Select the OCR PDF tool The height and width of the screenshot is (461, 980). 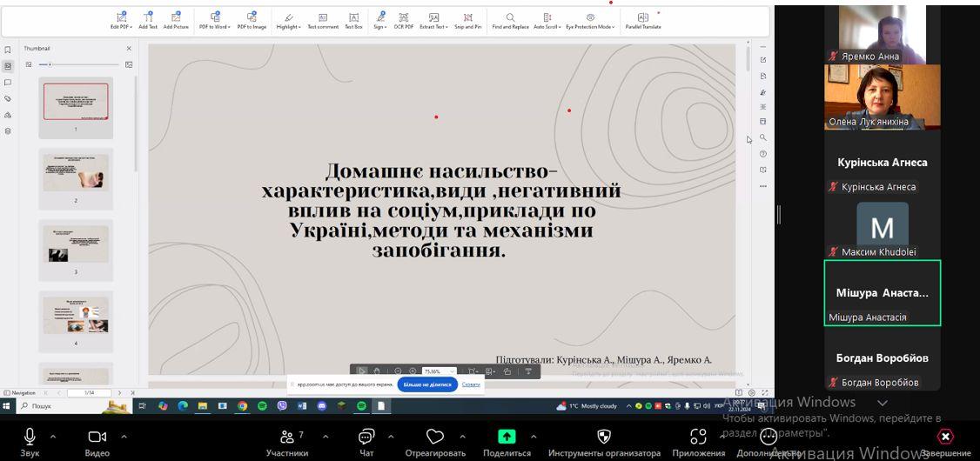click(x=404, y=20)
